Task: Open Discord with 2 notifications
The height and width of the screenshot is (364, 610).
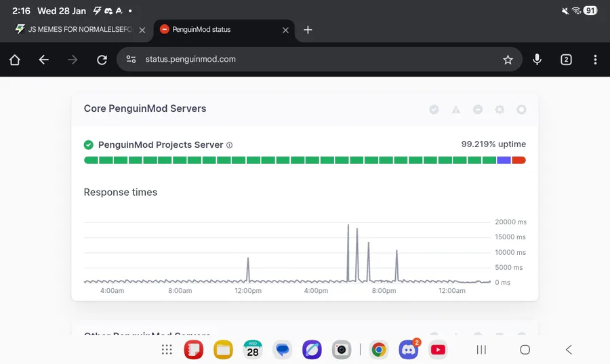Action: click(409, 350)
